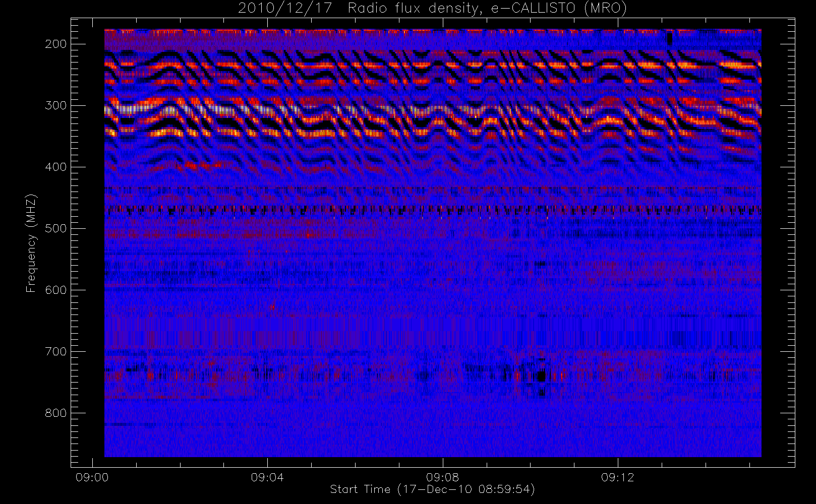Click the 09:08 time tick label
The image size is (816, 504).
tap(442, 477)
